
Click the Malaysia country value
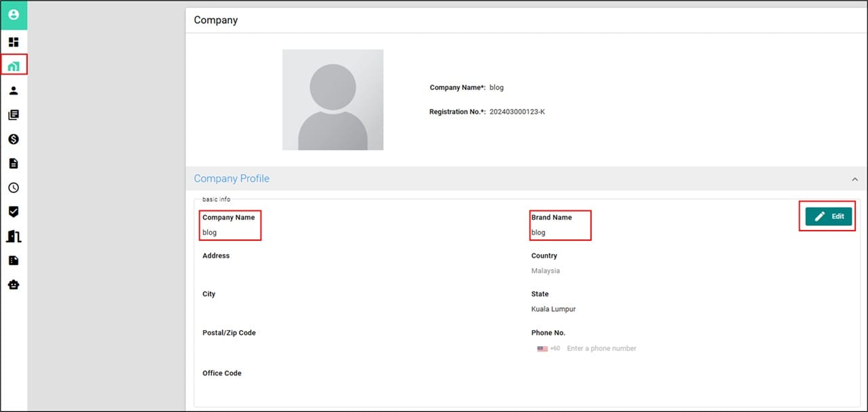[x=545, y=271]
